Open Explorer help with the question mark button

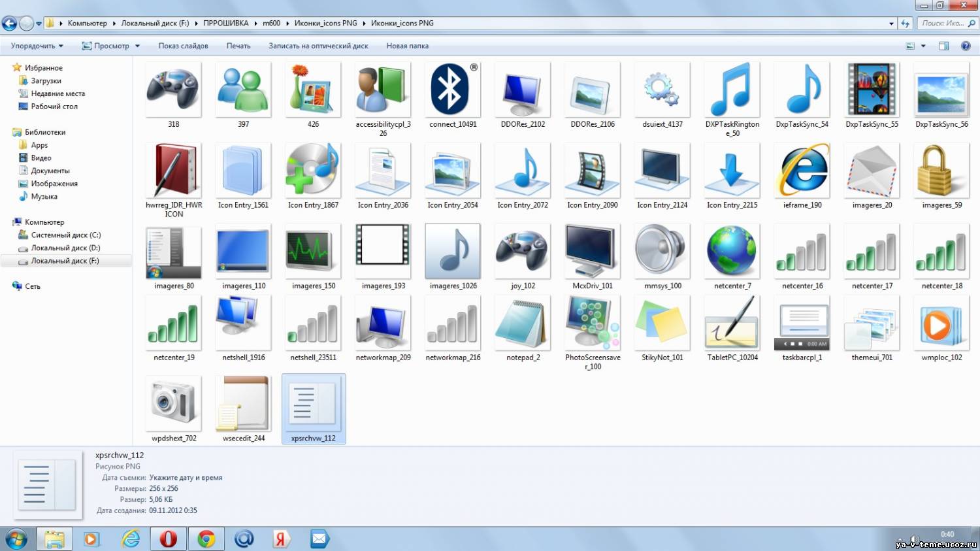(966, 46)
